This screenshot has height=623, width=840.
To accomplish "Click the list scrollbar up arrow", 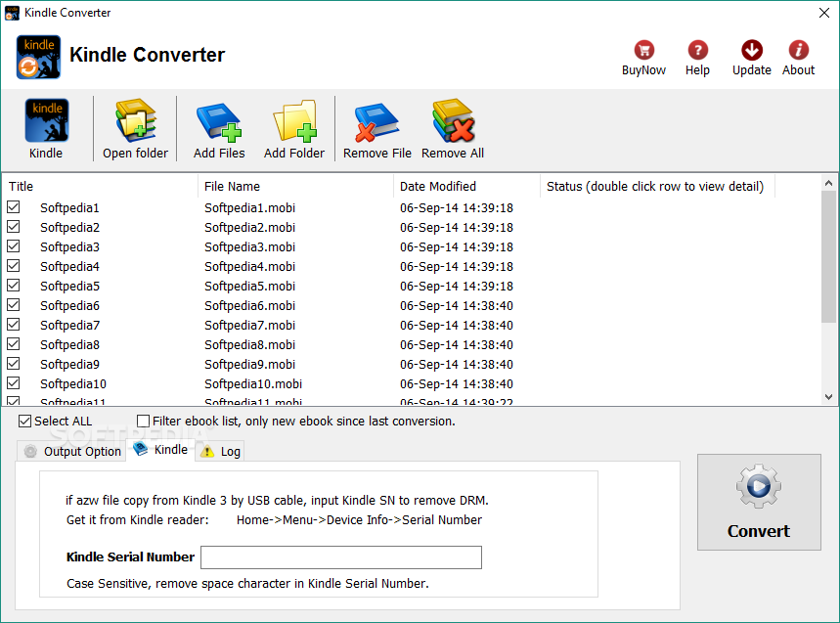I will 828,183.
